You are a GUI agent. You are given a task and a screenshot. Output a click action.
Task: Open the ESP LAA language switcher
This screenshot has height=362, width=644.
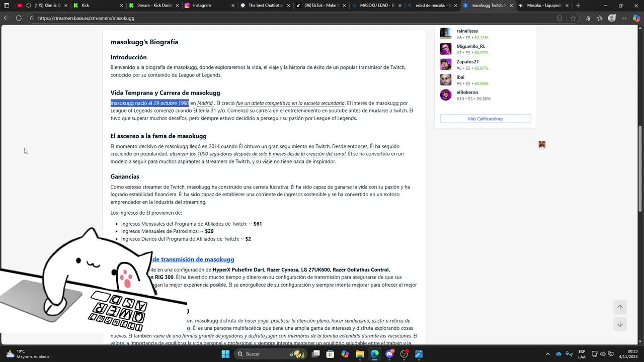(582, 354)
